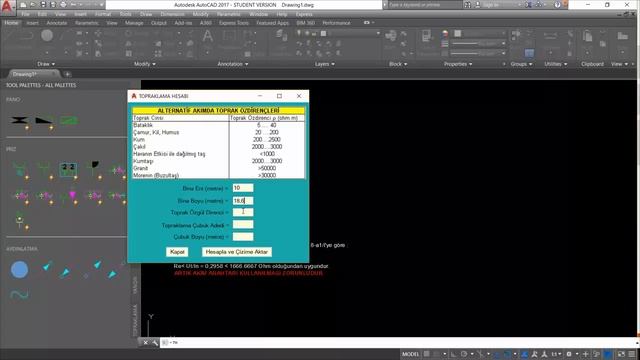This screenshot has height=360, width=640.
Task: Select the Circle tool in Draw panel
Action: point(47,36)
